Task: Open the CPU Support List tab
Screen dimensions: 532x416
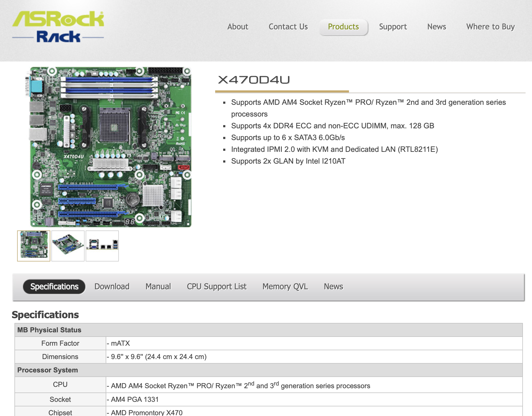Action: pyautogui.click(x=216, y=287)
